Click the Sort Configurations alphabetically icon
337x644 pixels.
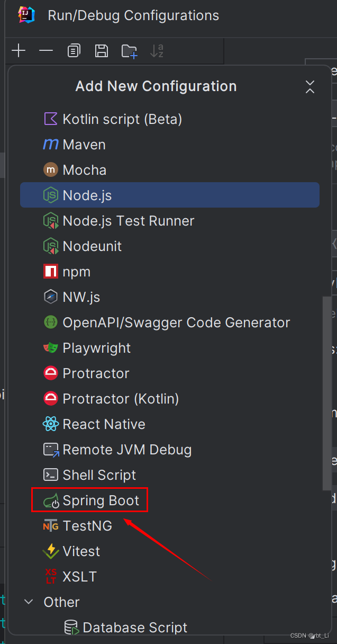[157, 51]
